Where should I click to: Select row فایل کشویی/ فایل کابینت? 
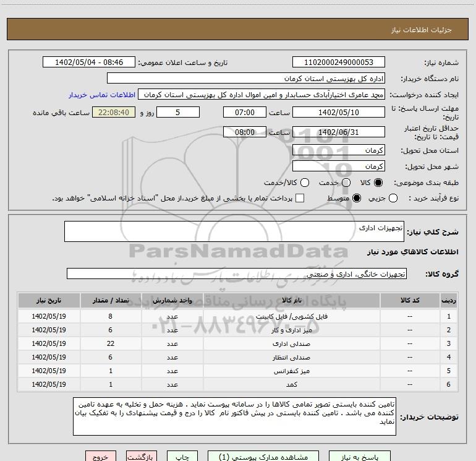pyautogui.click(x=238, y=316)
